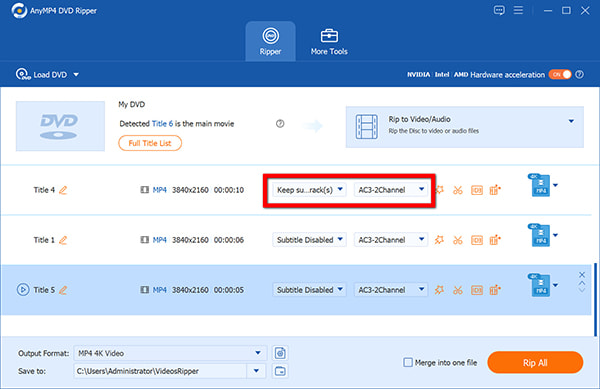This screenshot has width=600, height=389.
Task: Open the AC3-2Channel audio dropdown for Title 4
Action: [391, 190]
